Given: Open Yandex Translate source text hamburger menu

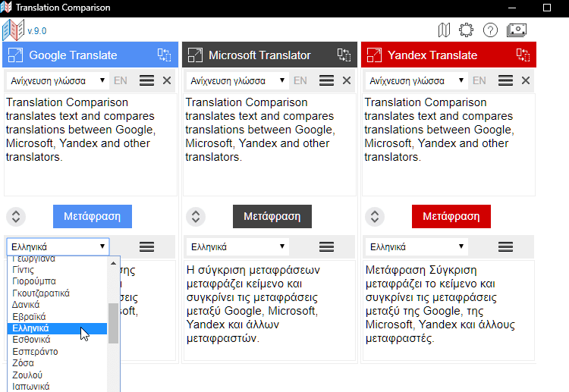Looking at the screenshot, I should point(505,80).
